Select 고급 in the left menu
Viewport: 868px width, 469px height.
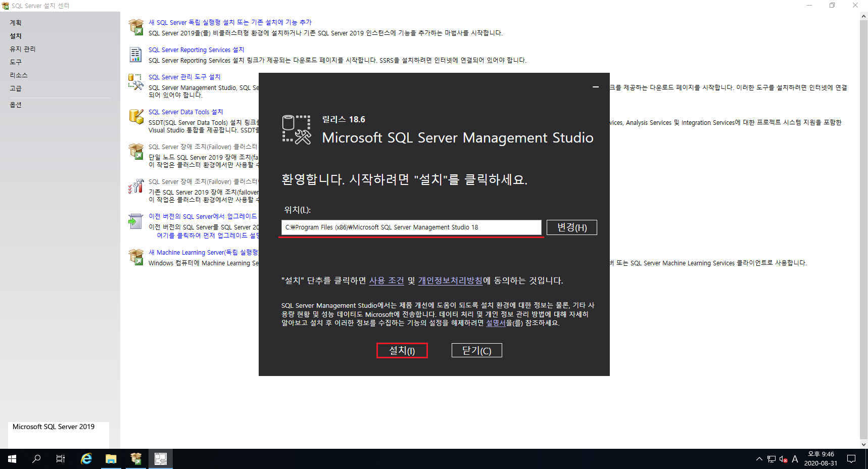point(16,88)
